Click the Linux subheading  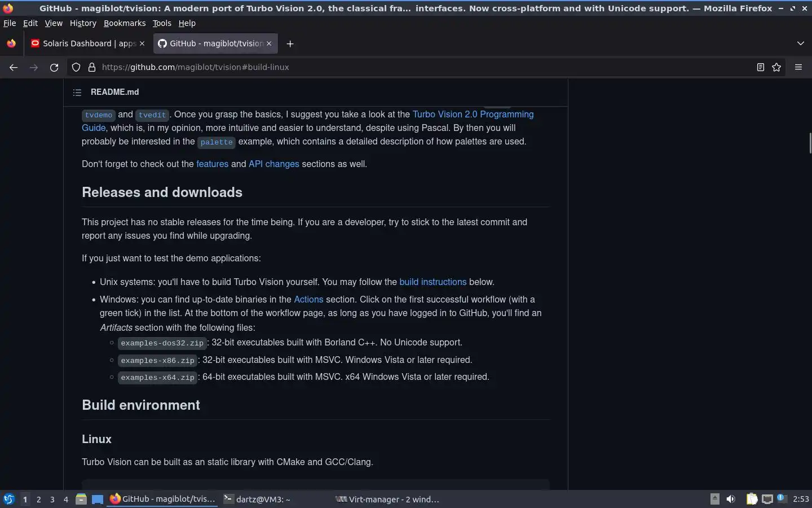[96, 439]
